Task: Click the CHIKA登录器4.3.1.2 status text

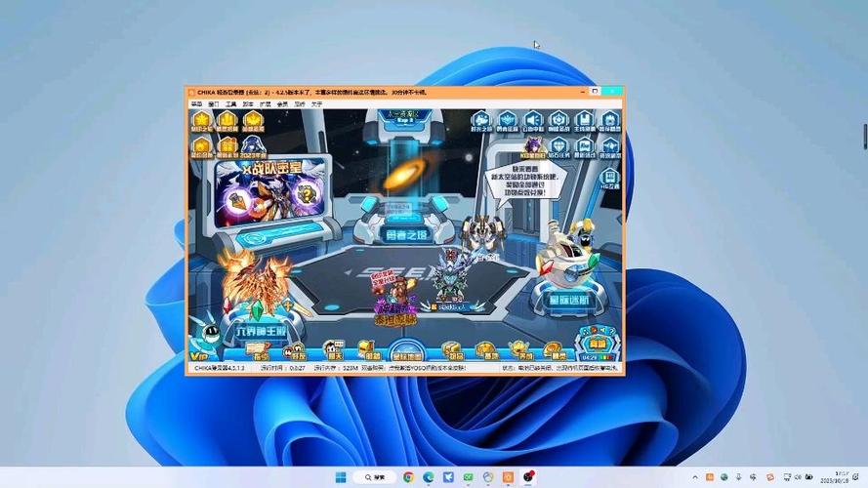Action: tap(220, 368)
